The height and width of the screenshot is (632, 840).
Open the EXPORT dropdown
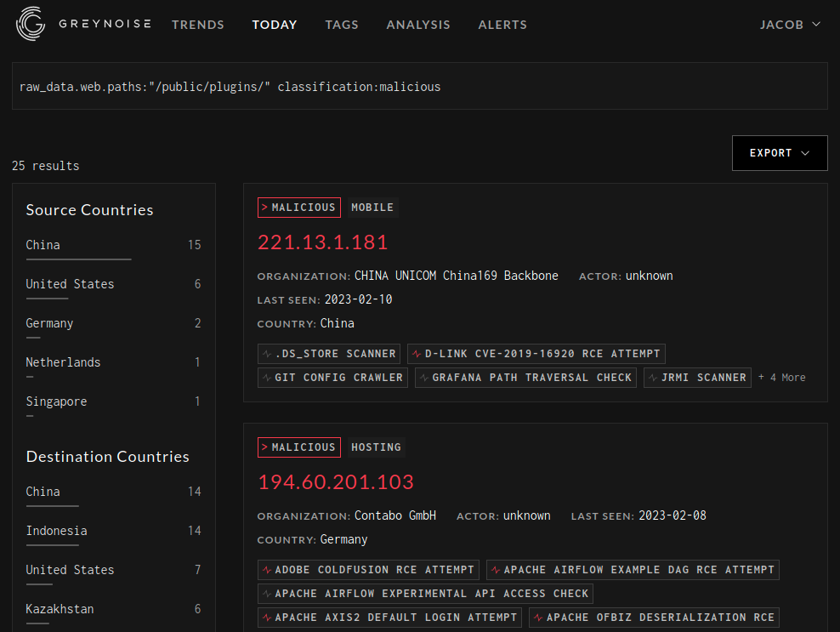(x=779, y=152)
